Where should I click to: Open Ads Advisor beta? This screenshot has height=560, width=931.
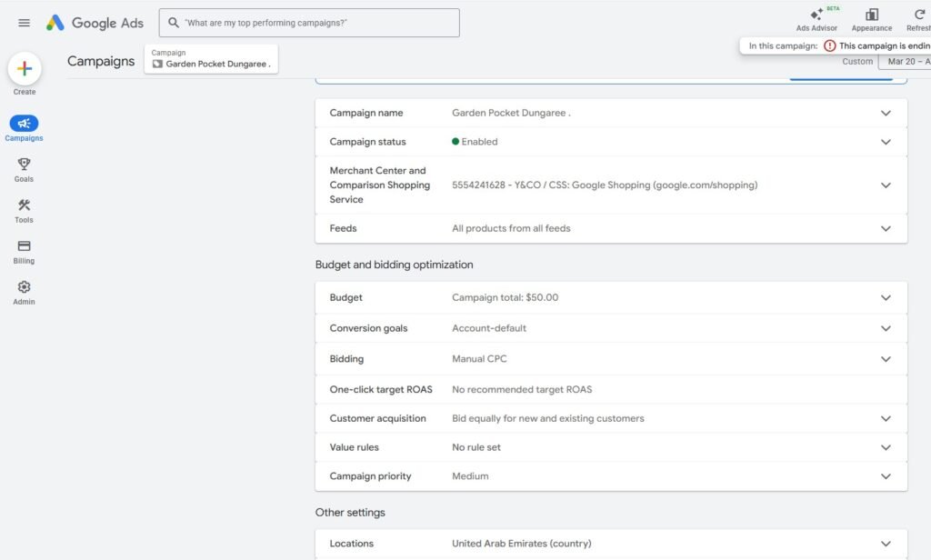click(x=817, y=20)
